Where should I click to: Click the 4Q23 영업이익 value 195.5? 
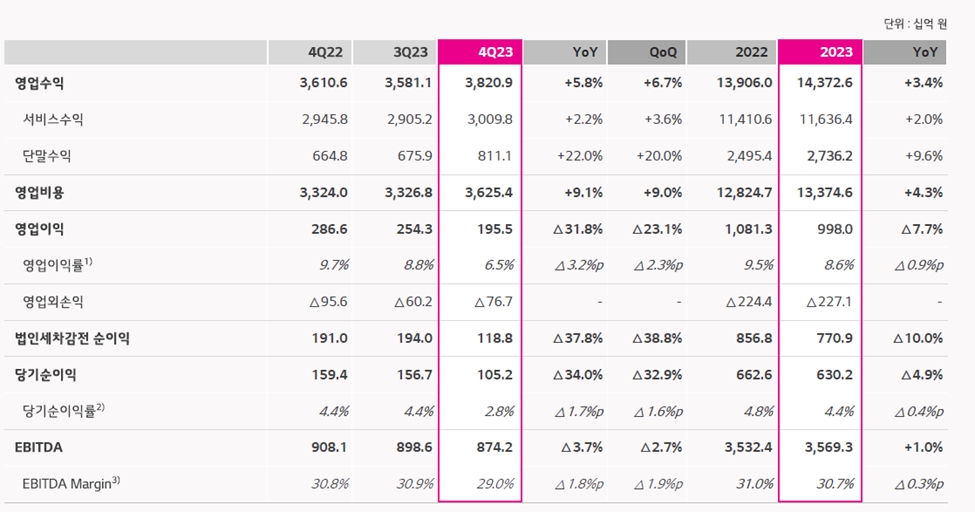coord(496,228)
